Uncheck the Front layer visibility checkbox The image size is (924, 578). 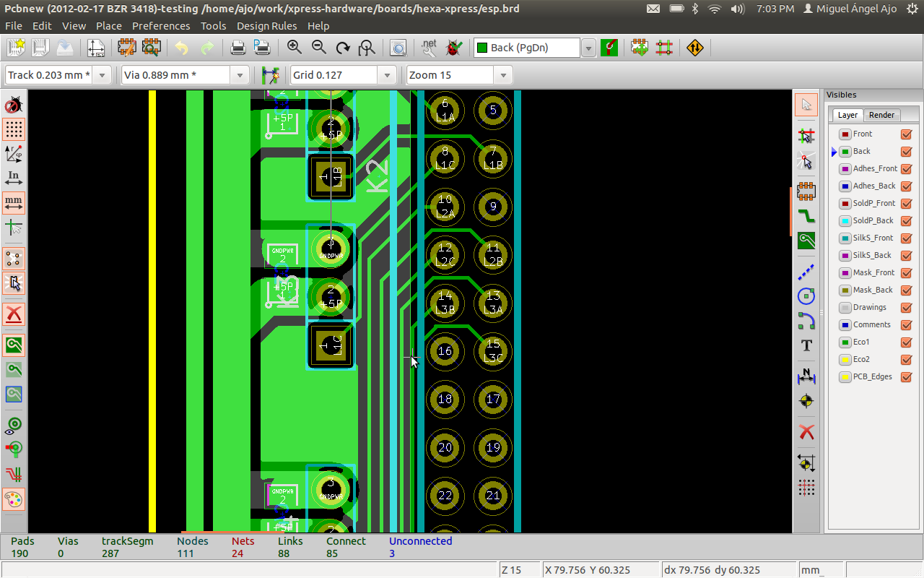pos(907,134)
